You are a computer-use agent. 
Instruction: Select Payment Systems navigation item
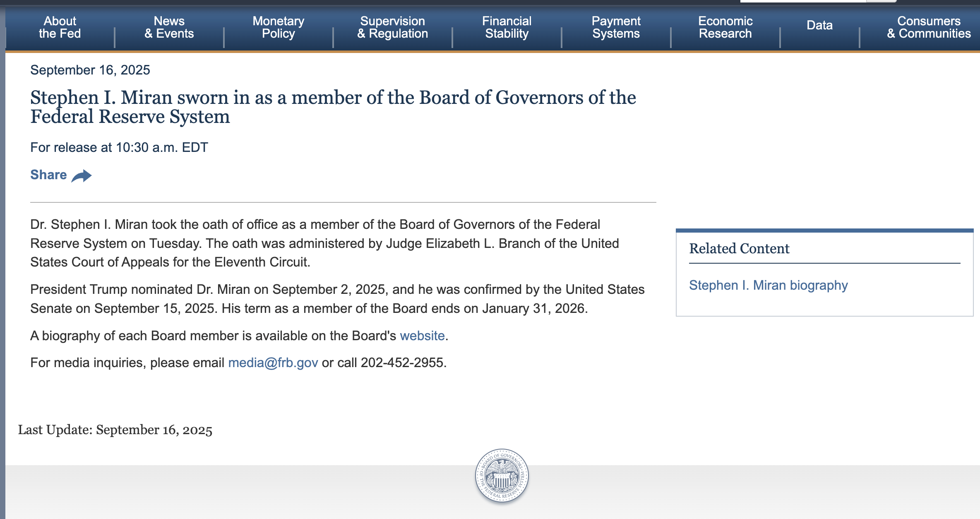(616, 27)
